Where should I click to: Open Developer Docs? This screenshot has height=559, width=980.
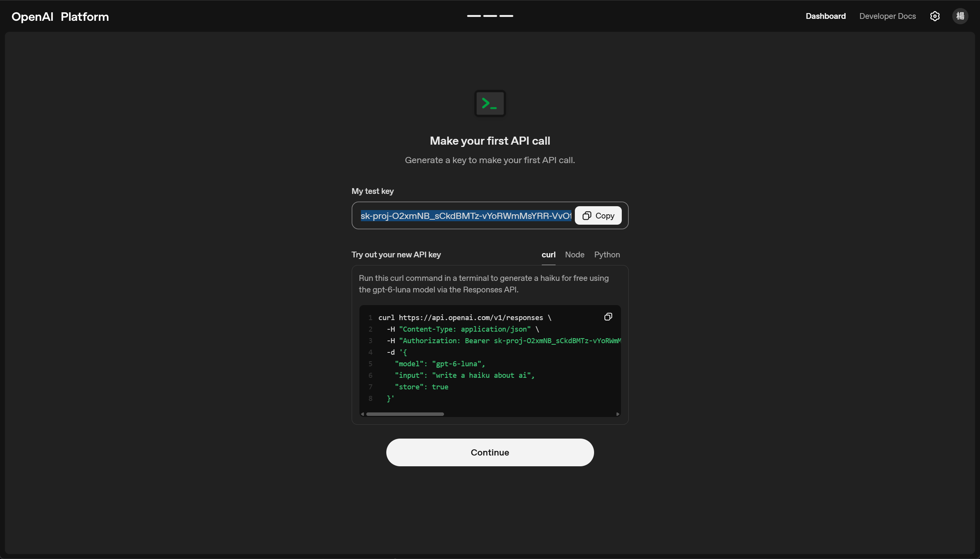coord(888,16)
